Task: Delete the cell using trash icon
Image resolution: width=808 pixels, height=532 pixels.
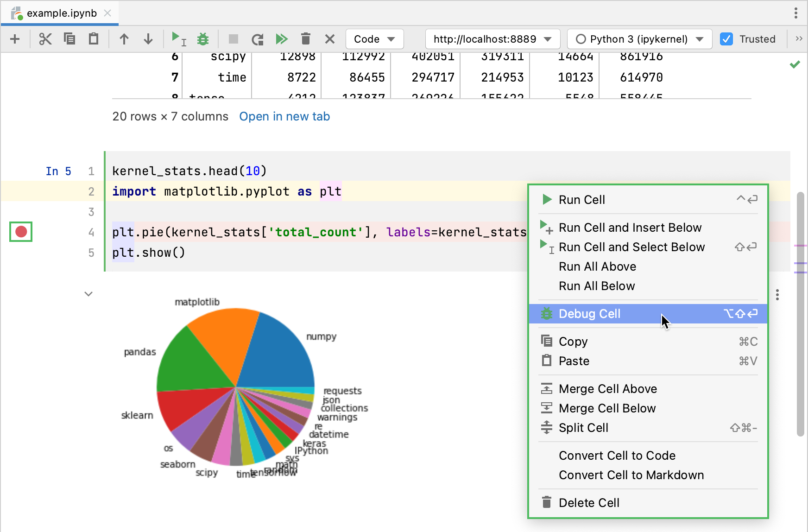Action: pos(306,39)
